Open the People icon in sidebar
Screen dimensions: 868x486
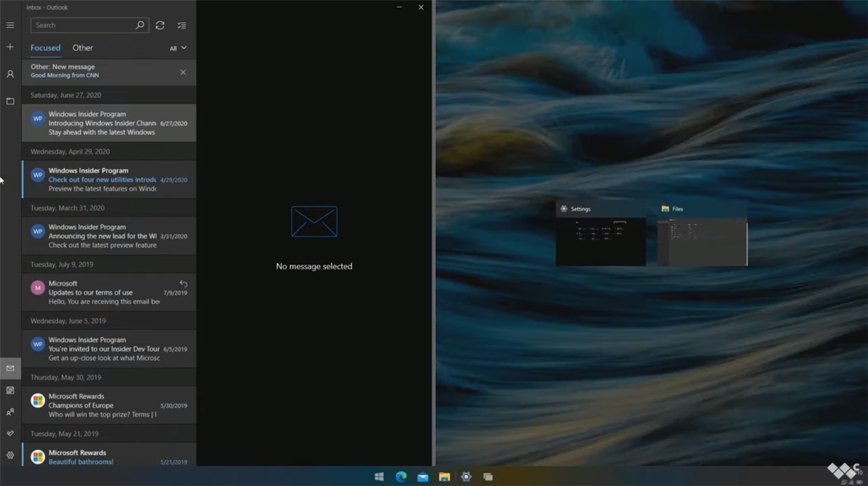pyautogui.click(x=10, y=413)
